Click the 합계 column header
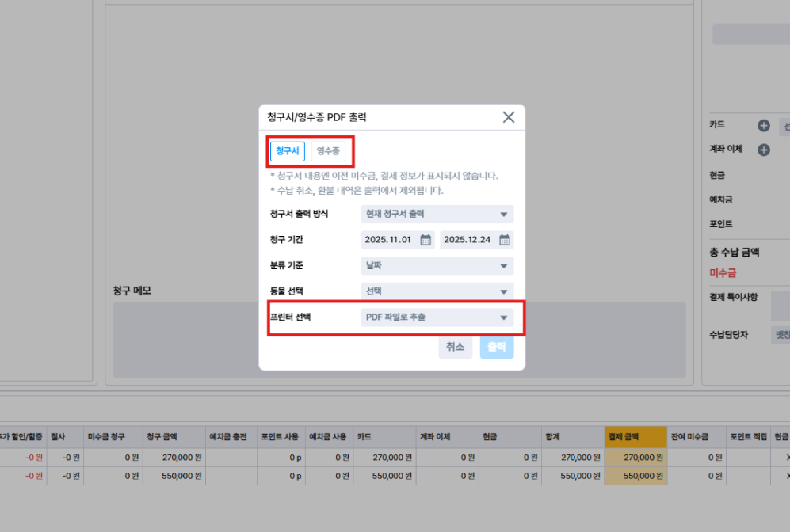This screenshot has width=790, height=532. point(573,437)
